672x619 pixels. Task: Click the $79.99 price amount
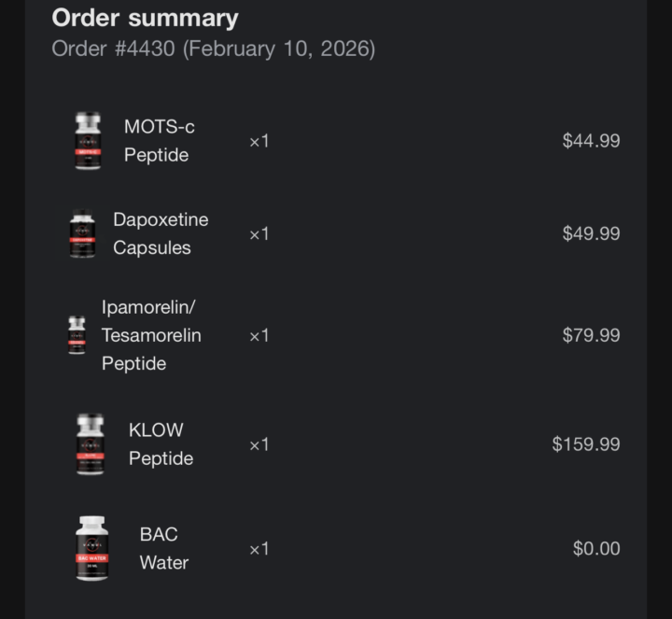(591, 335)
